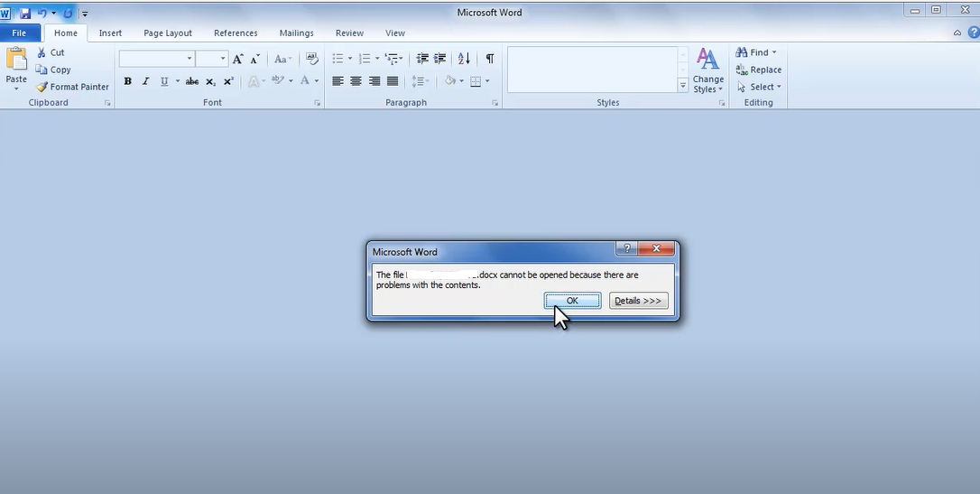Click the Shading paint bucket button
This screenshot has height=494, width=980.
pyautogui.click(x=450, y=81)
